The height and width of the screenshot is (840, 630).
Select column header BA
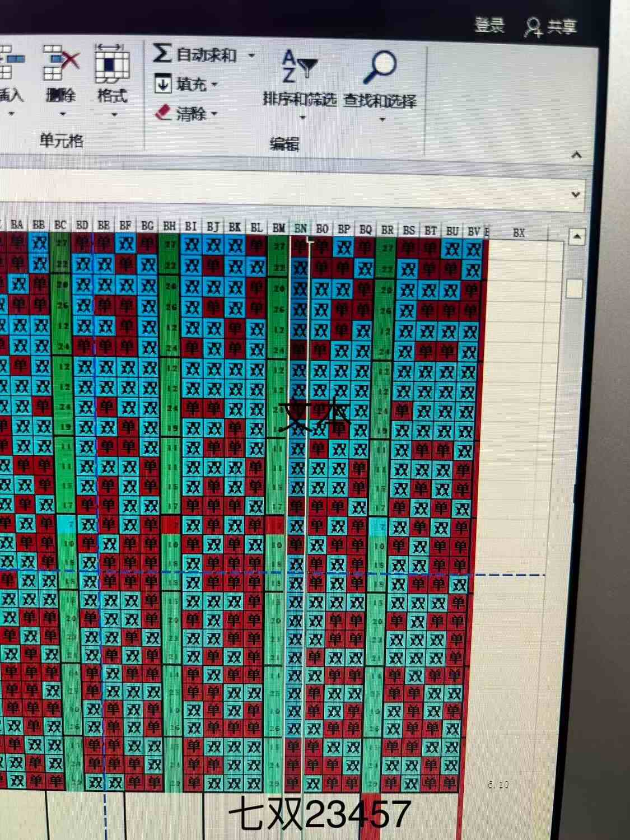coord(17,225)
